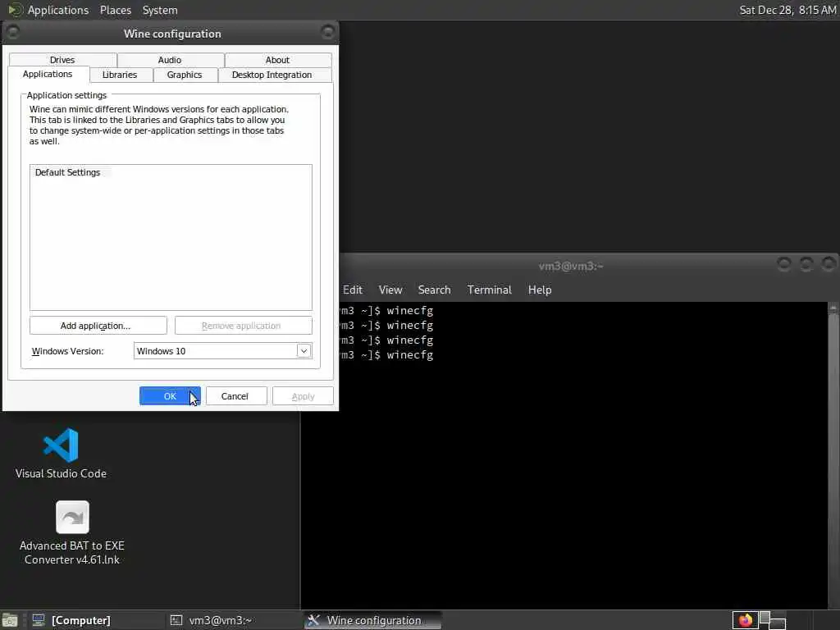
Task: Select Default Settings in the application list
Action: point(67,172)
